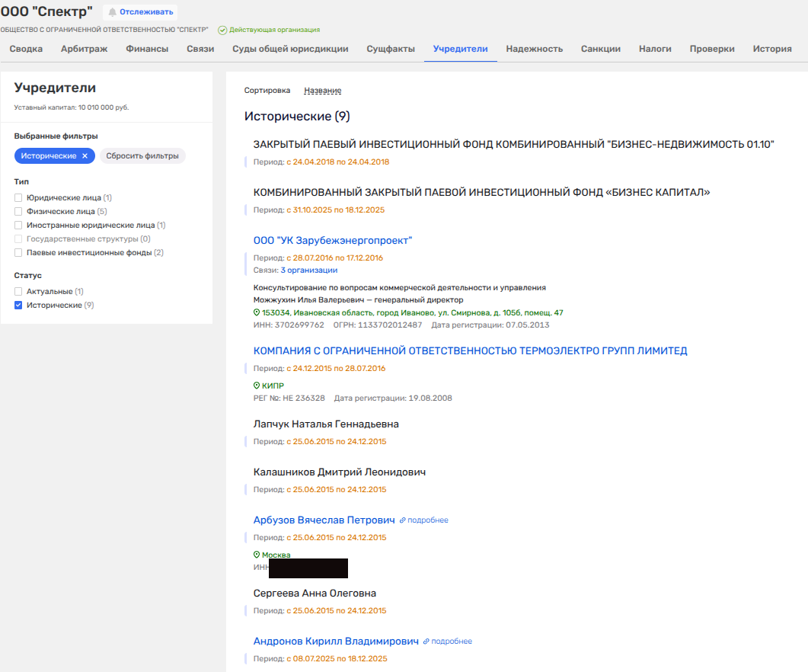Open ТЕРМОЭЛЕКТРО ГРУПП ЛИМИТЕД company page
808x672 pixels.
(470, 351)
